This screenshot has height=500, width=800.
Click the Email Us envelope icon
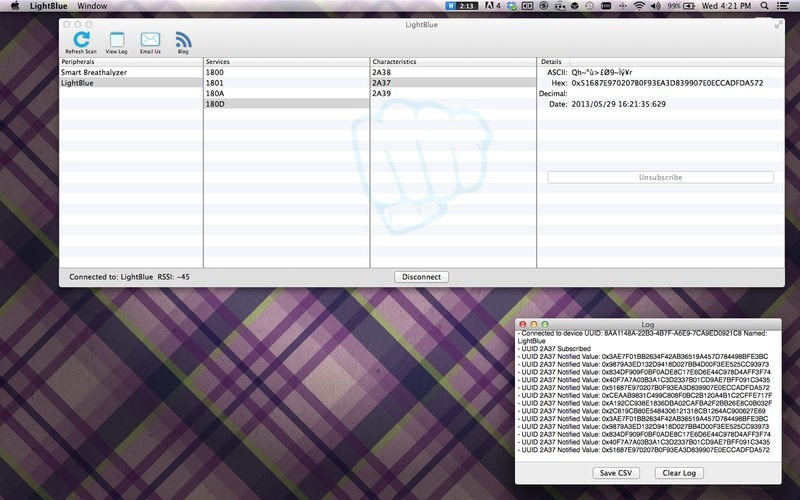coord(150,39)
